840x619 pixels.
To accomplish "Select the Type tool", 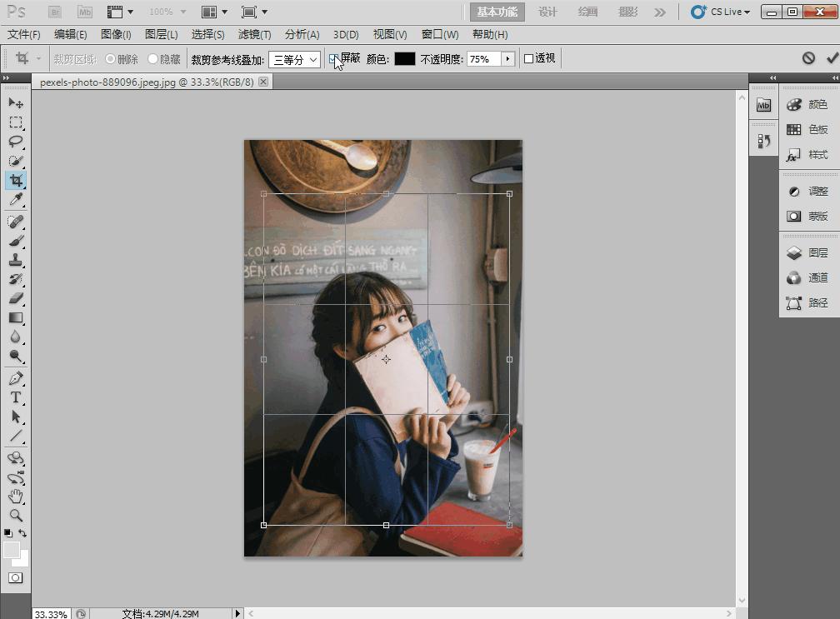I will pyautogui.click(x=16, y=397).
